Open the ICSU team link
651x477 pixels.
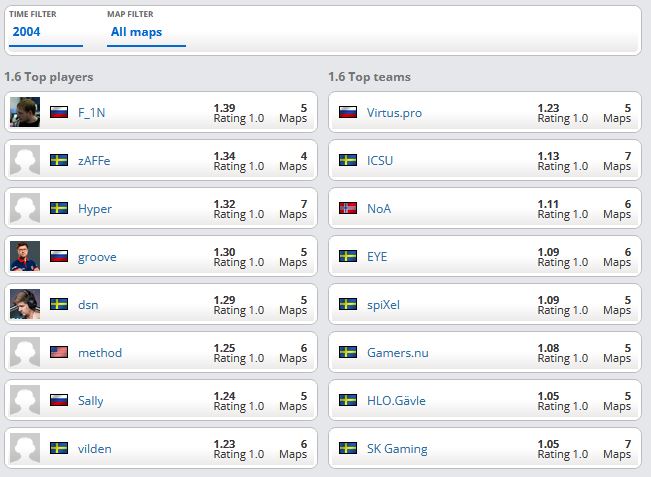tap(381, 161)
